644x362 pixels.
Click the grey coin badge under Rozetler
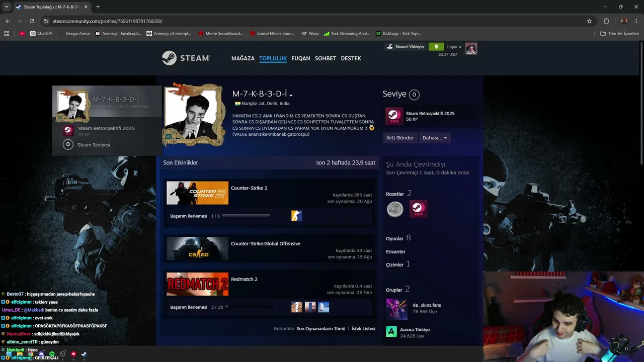pos(395,209)
